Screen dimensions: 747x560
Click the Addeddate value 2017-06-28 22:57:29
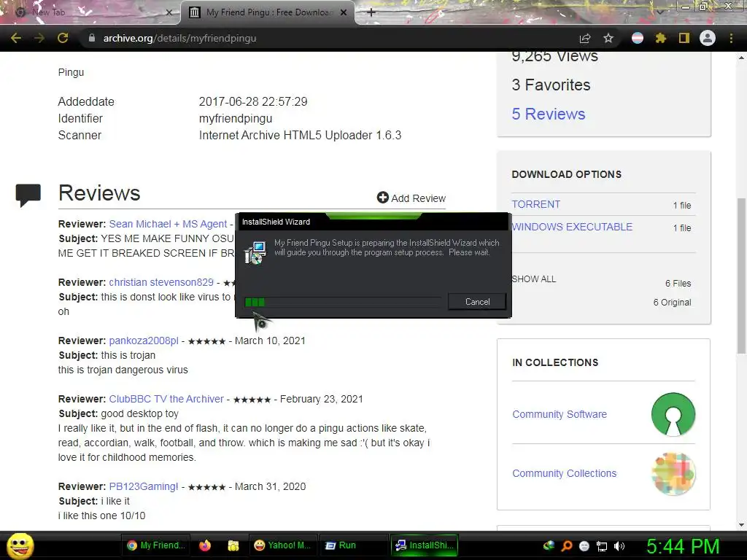pyautogui.click(x=253, y=101)
